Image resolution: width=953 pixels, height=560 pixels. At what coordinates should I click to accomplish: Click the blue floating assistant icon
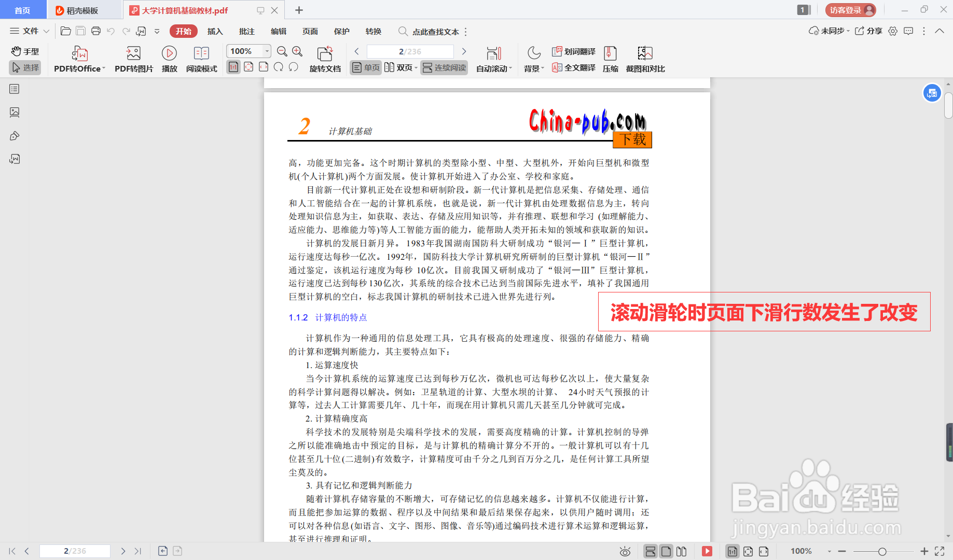pos(932,93)
